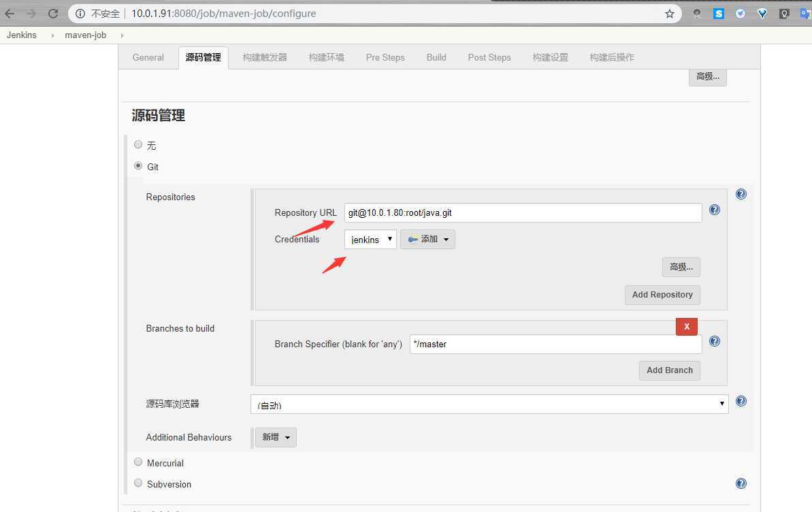812x512 pixels.
Task: Click the lightbulb extension icon
Action: 784,14
